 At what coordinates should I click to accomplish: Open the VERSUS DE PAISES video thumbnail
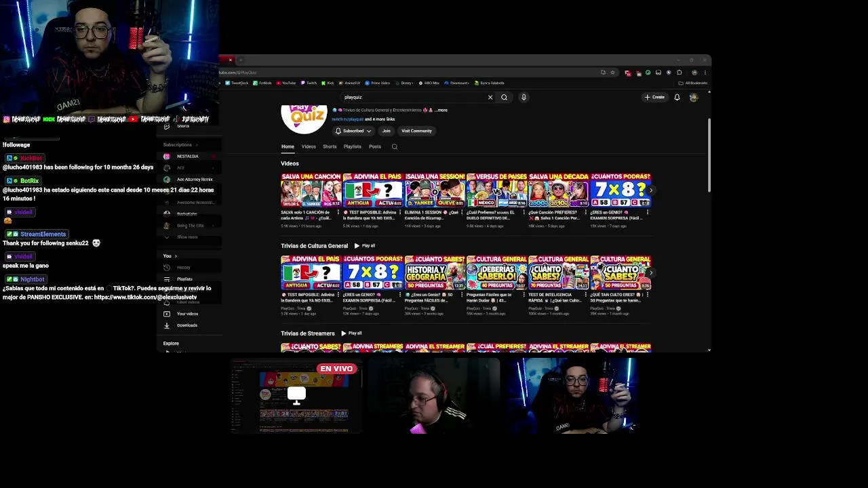496,190
